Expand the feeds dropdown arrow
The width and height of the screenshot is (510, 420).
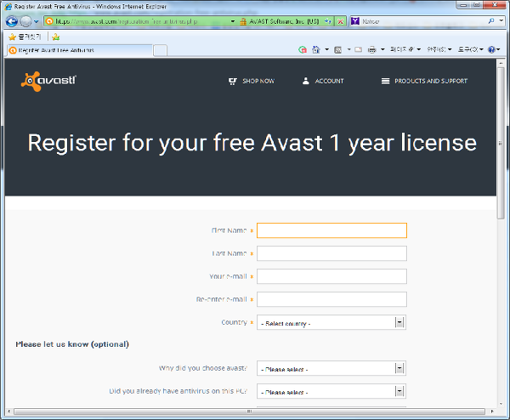coord(349,49)
